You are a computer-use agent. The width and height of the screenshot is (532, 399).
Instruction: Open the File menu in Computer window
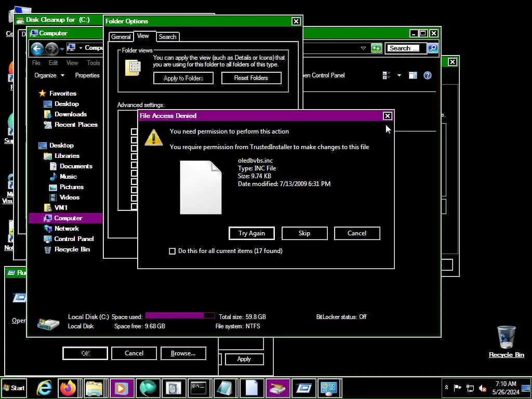point(36,63)
